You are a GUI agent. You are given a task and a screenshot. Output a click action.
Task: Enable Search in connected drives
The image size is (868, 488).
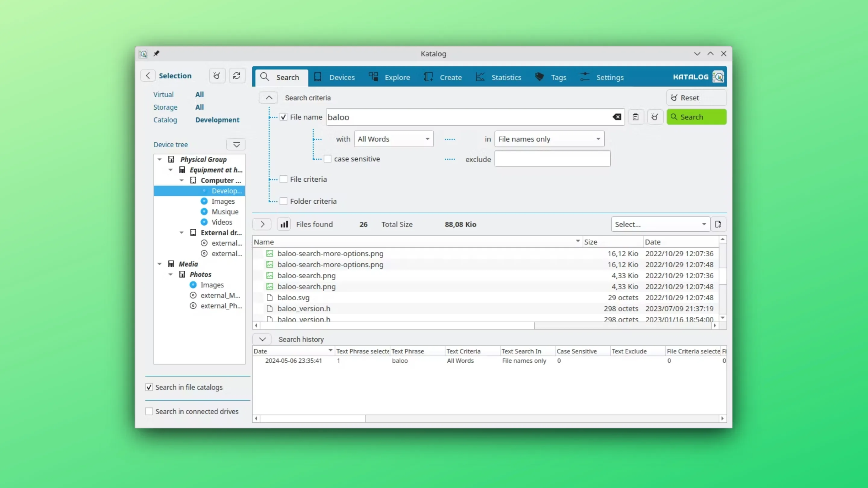149,411
